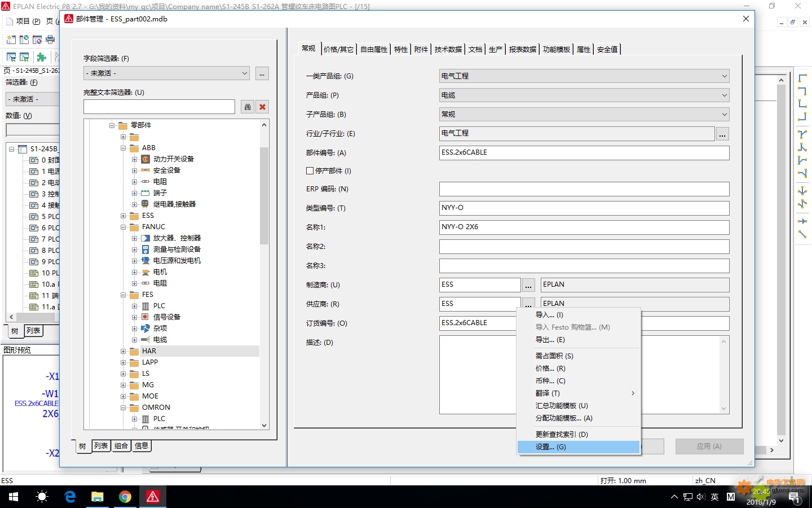Switch to the 价格/其它 tab
Image resolution: width=812 pixels, height=508 pixels.
click(338, 50)
